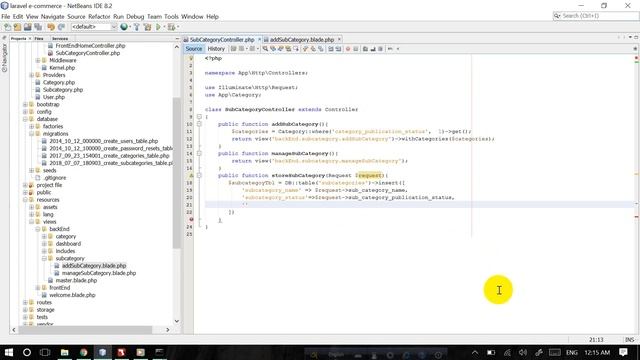Select Subcategory.php model file
This screenshot has height=360, width=640.
(x=63, y=90)
